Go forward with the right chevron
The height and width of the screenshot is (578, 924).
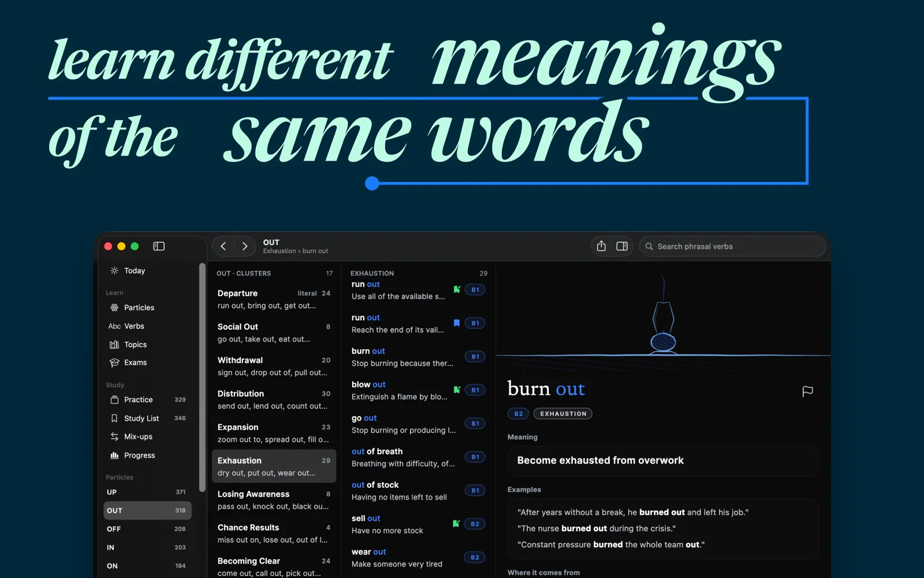point(245,246)
